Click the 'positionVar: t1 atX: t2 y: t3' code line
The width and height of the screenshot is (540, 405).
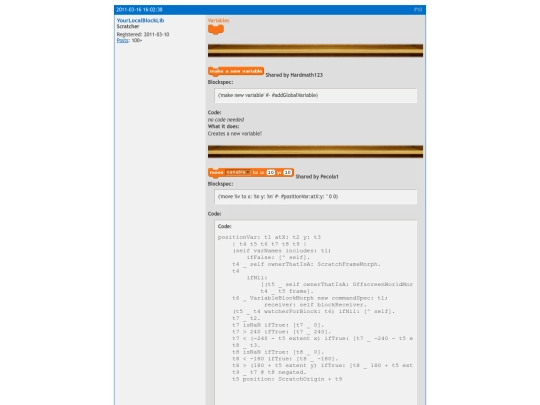pyautogui.click(x=269, y=237)
